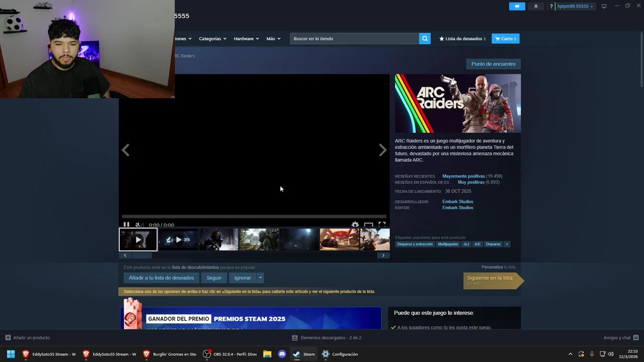The image size is (644, 362).
Task: Open the Carro shopping cart
Action: pos(506,39)
